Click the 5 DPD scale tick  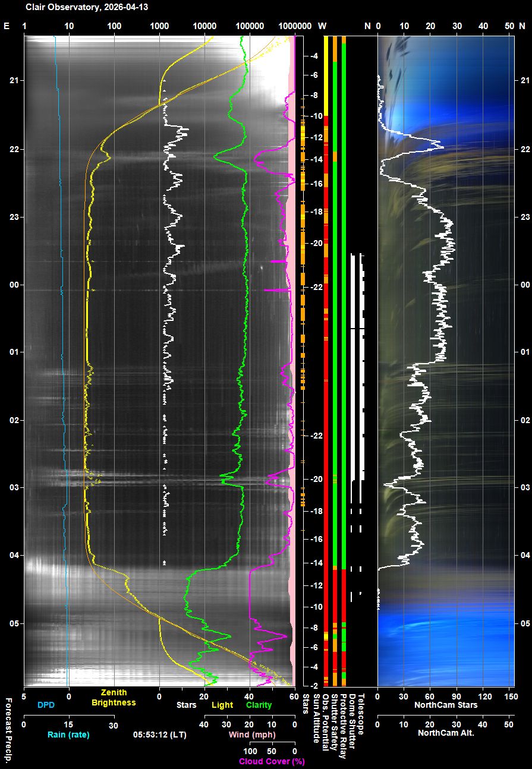24,696
